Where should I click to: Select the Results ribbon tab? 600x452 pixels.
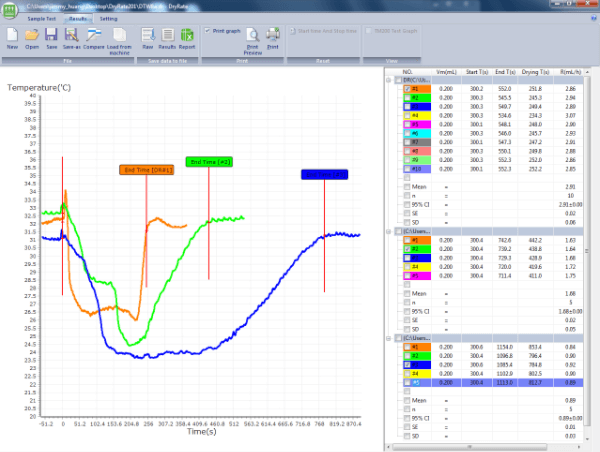(78, 19)
